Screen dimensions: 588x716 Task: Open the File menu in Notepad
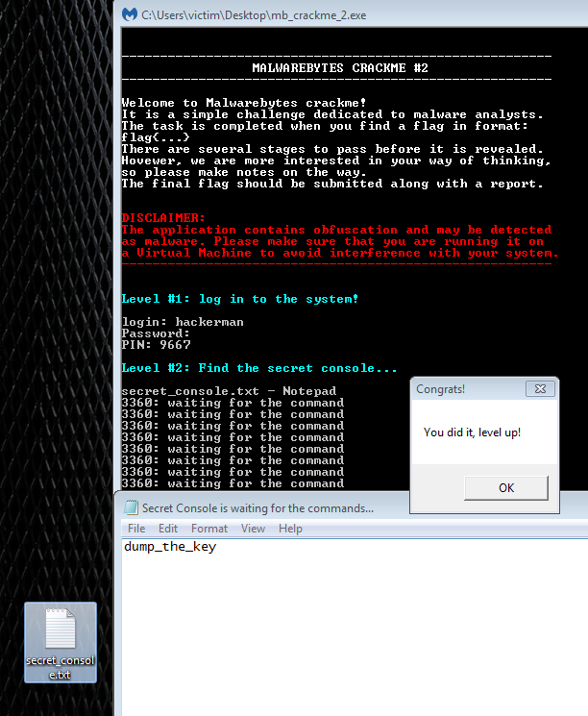[136, 529]
